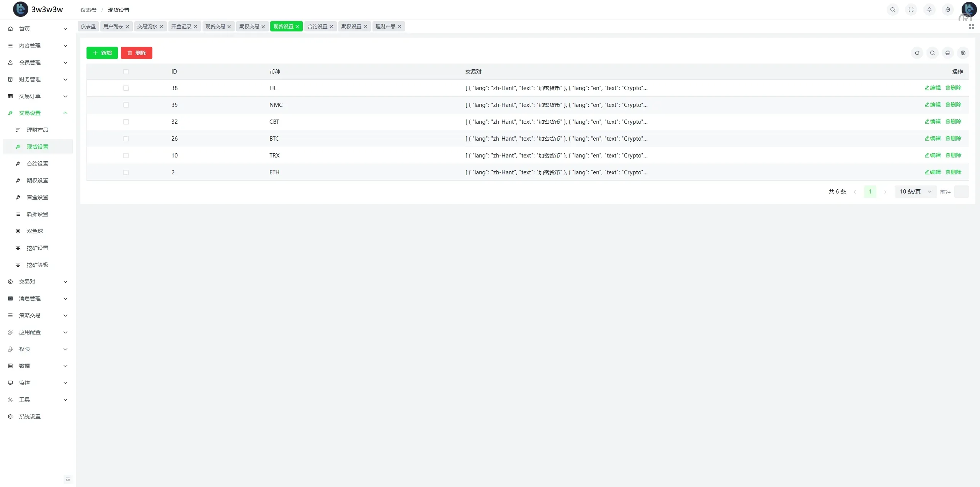980x487 pixels.
Task: Click the table print icon
Action: [947, 53]
